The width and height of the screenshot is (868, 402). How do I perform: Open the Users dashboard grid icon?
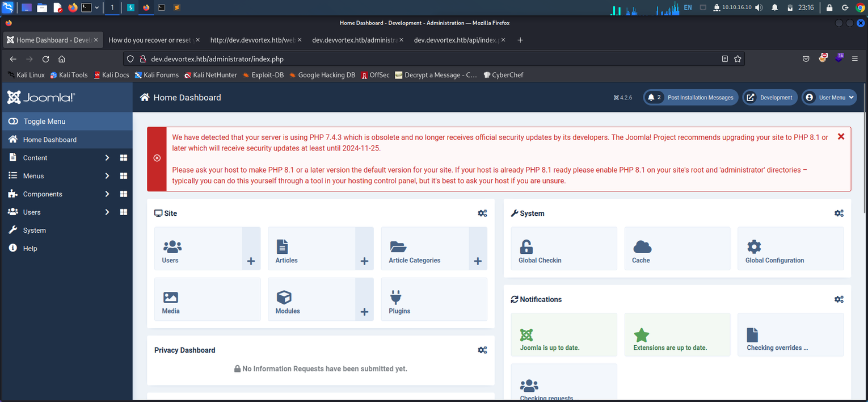[124, 212]
